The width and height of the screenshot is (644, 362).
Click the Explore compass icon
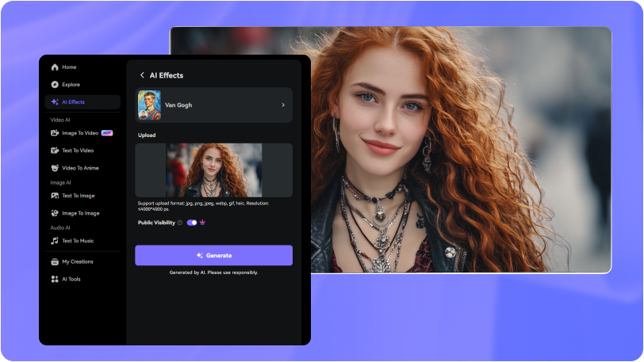[x=55, y=85]
